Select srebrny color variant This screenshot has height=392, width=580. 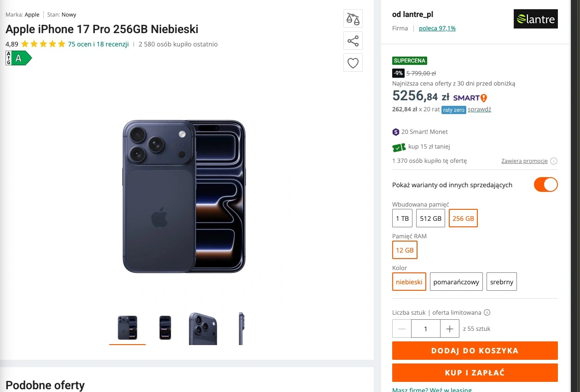501,282
